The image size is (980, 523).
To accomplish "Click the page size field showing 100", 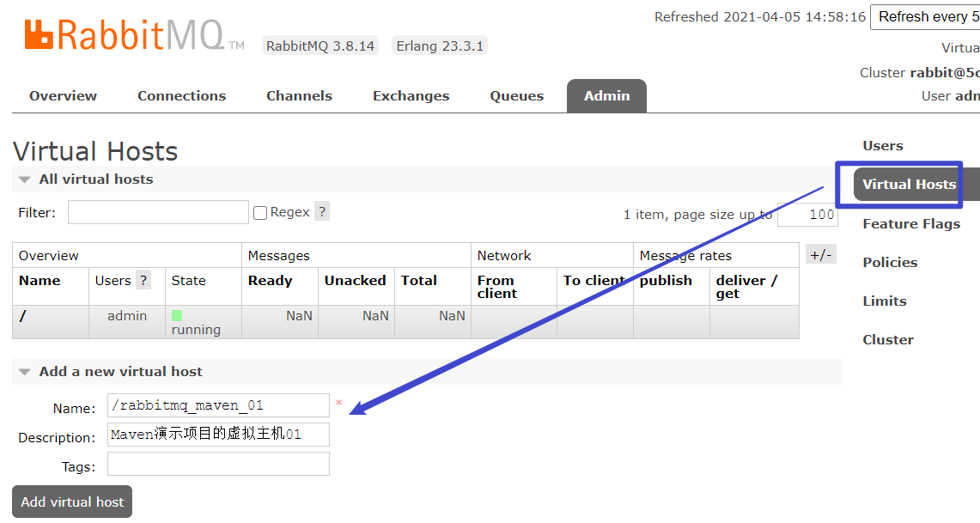I will [807, 215].
